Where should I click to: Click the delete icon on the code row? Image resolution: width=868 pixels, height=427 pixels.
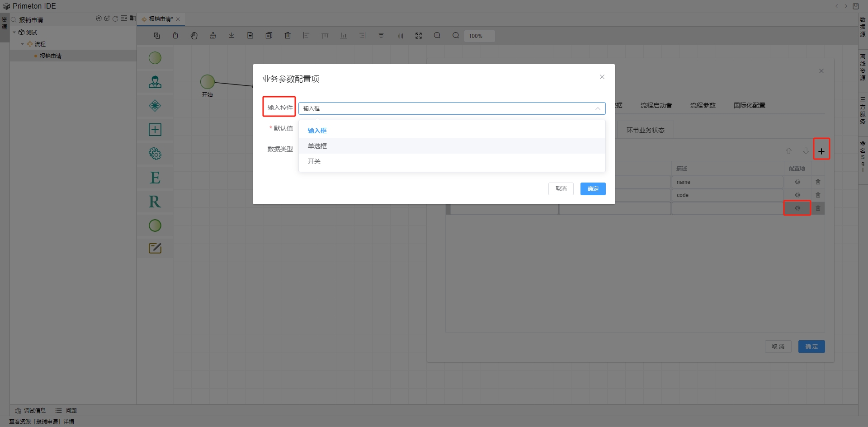(x=818, y=195)
